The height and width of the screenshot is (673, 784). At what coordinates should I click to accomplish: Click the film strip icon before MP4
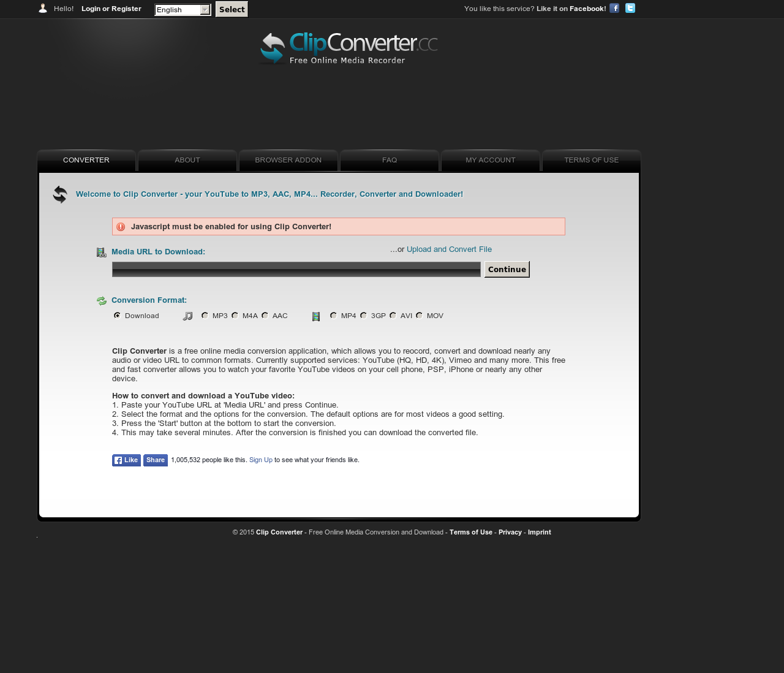[x=316, y=316]
